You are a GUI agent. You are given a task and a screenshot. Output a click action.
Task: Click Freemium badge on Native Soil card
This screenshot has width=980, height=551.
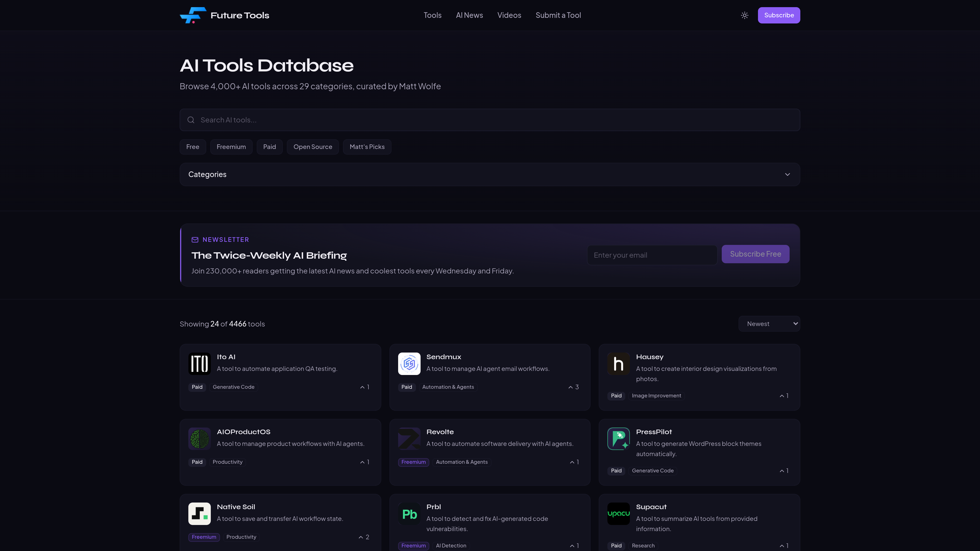[204, 537]
